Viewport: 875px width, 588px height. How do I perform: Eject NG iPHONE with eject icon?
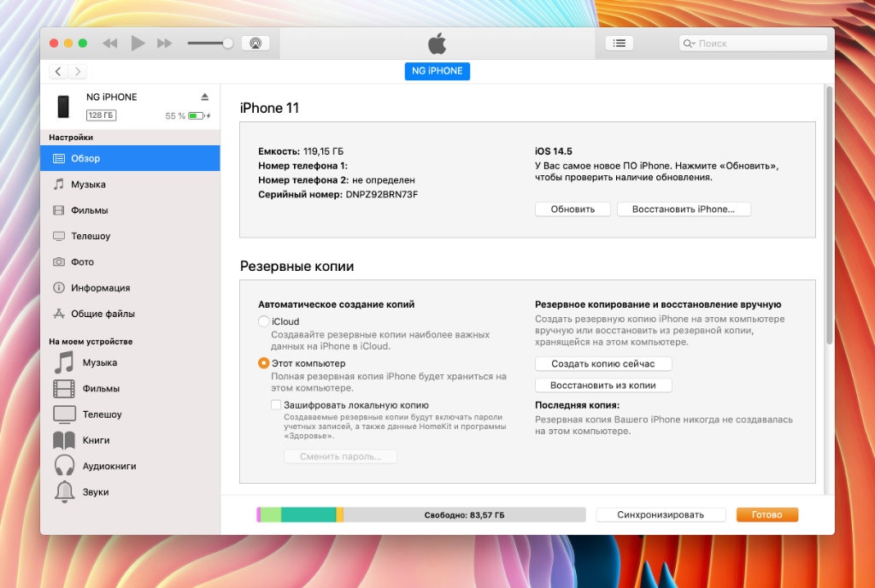tap(205, 97)
